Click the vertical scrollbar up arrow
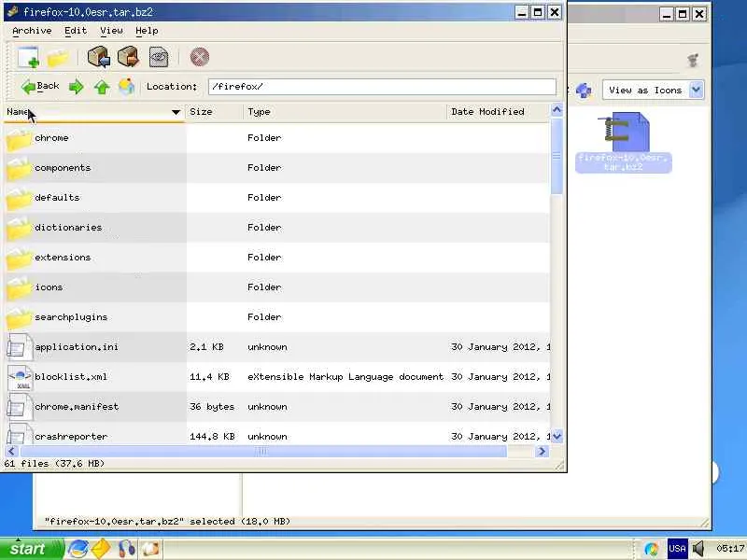The image size is (747, 560). click(x=557, y=110)
